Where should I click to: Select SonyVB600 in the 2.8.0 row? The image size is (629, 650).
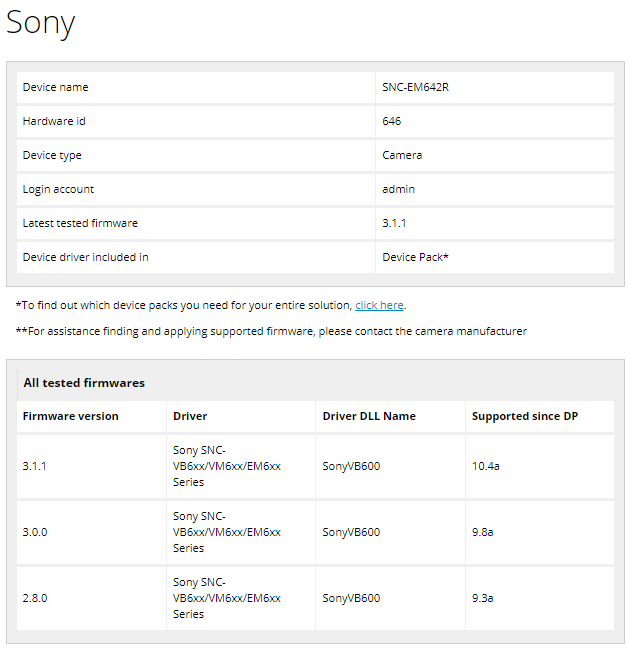(x=351, y=598)
